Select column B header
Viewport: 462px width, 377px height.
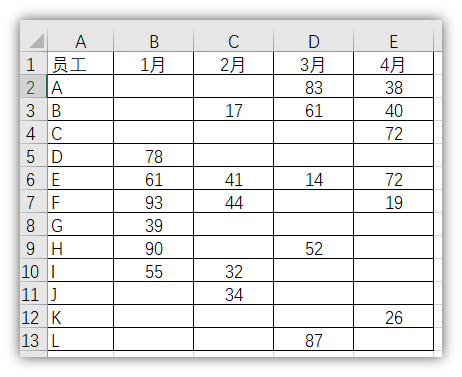pyautogui.click(x=154, y=41)
